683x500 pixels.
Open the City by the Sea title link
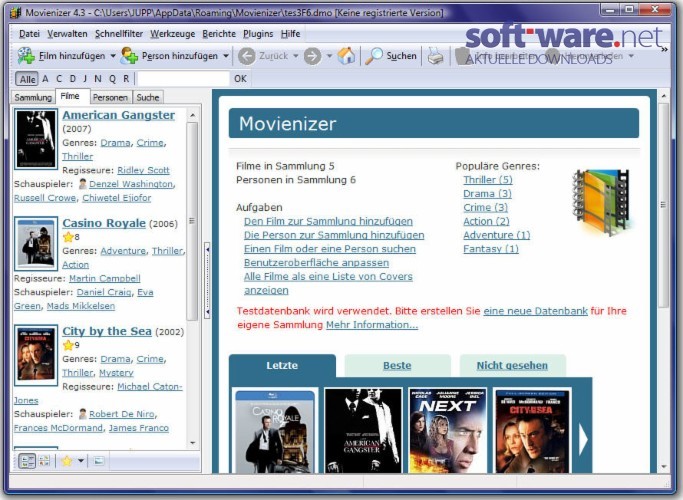107,331
